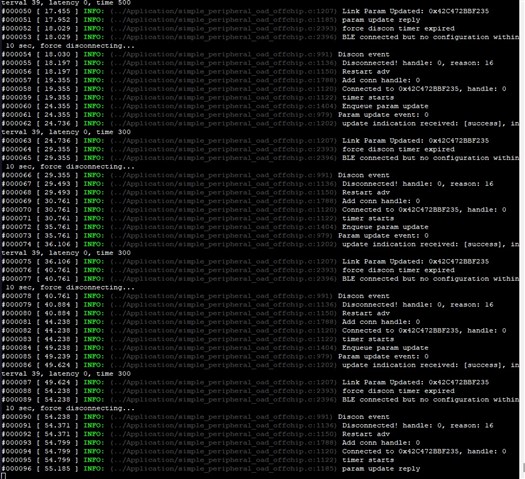Select source path on line #000068

(223, 193)
